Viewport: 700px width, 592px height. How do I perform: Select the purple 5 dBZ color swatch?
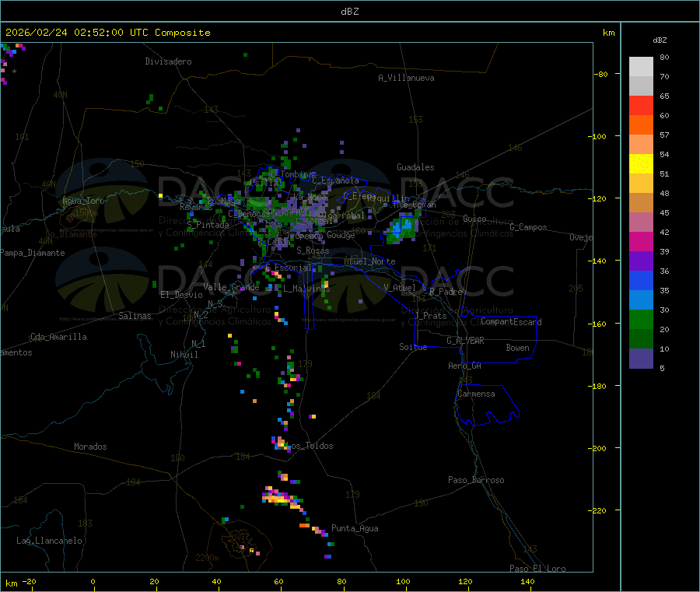[641, 359]
